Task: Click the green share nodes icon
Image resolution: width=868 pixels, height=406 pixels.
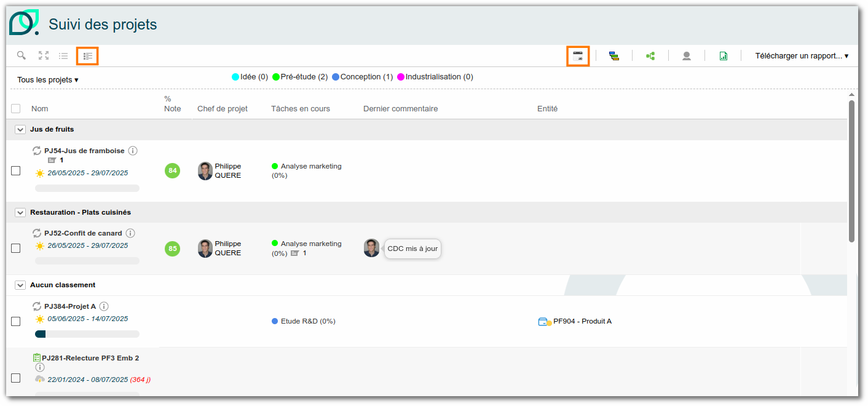Action: point(650,56)
